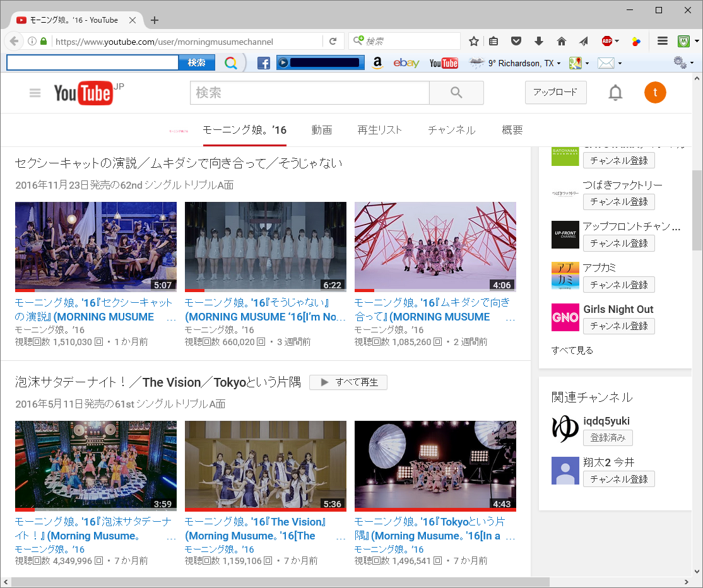Open そうじゃない video thumbnail
703x588 pixels.
click(266, 247)
